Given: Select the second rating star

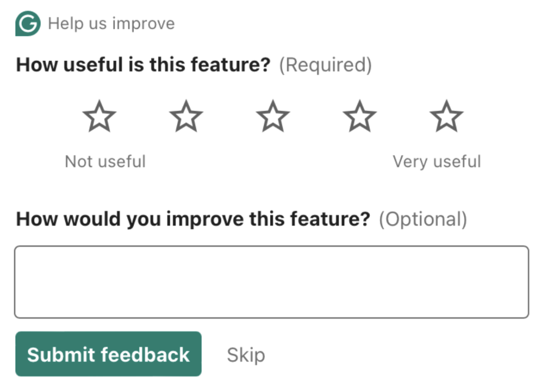Looking at the screenshot, I should pos(186,117).
